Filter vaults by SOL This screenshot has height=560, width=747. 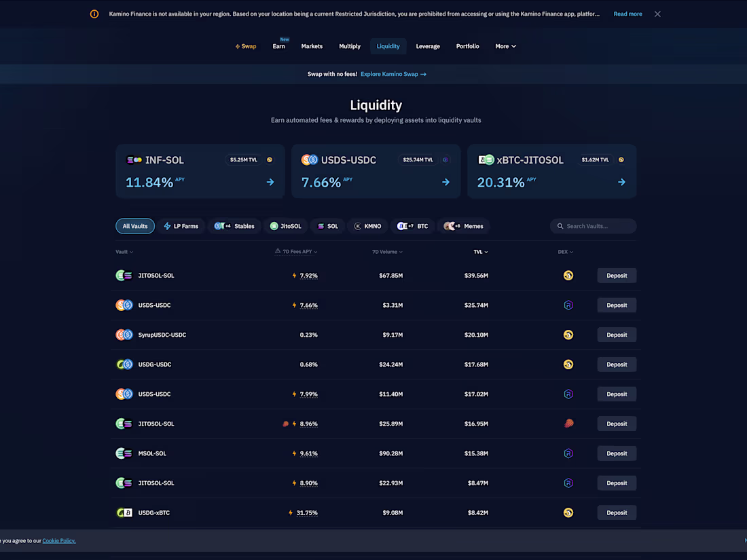tap(328, 226)
